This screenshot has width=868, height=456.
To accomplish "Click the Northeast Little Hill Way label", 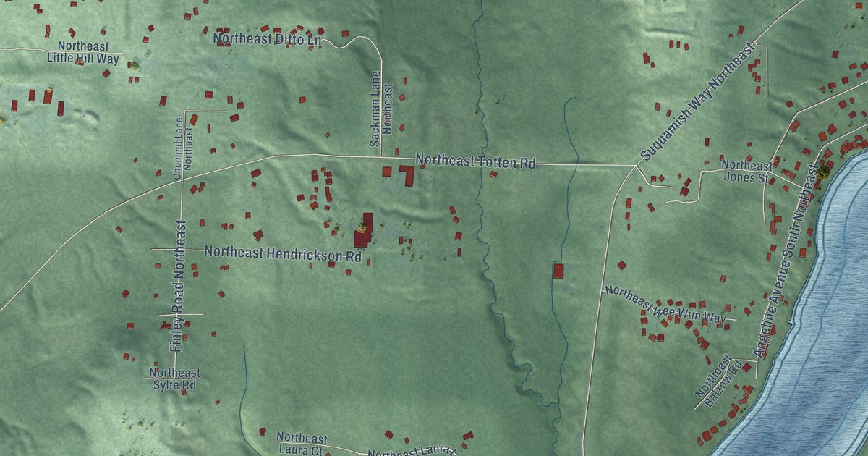I will (x=83, y=52).
